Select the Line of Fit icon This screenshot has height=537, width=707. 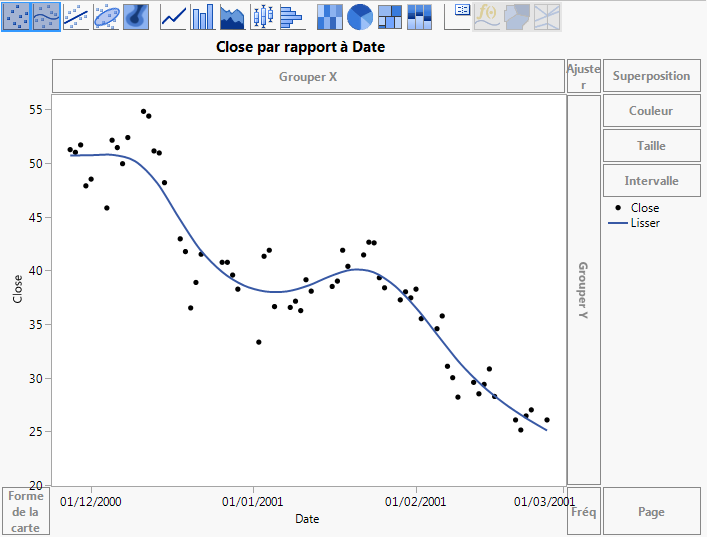(76, 17)
